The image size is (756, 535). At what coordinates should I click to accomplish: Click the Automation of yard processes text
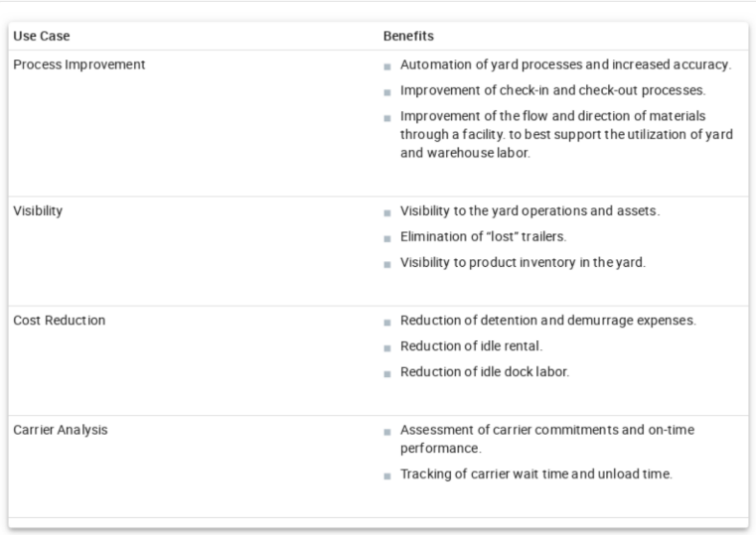[x=565, y=65]
